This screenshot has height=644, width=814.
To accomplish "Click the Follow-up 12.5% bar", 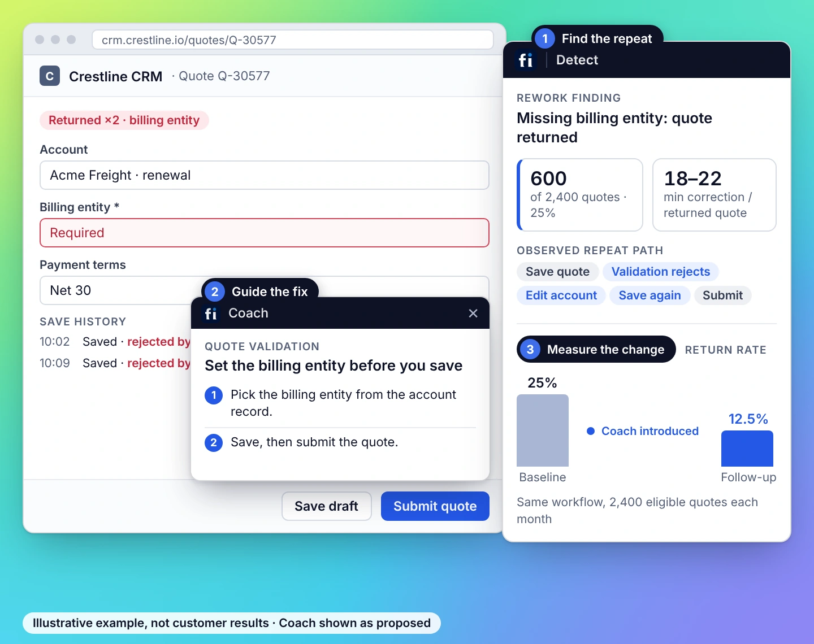I will (x=747, y=449).
